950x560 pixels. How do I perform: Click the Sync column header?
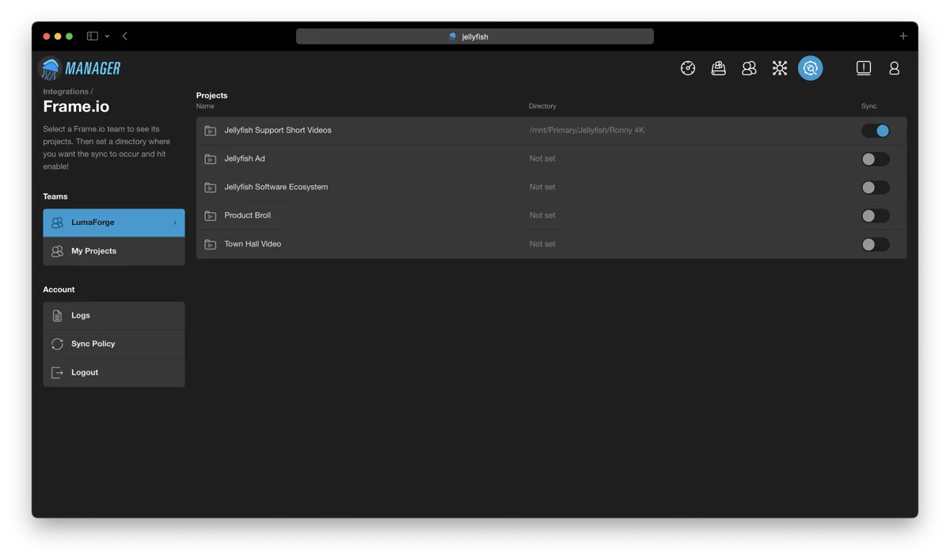click(869, 106)
